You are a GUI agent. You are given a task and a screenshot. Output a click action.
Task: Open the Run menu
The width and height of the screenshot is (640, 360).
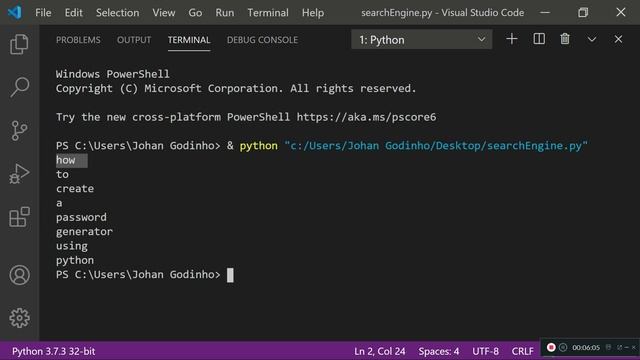tap(225, 13)
